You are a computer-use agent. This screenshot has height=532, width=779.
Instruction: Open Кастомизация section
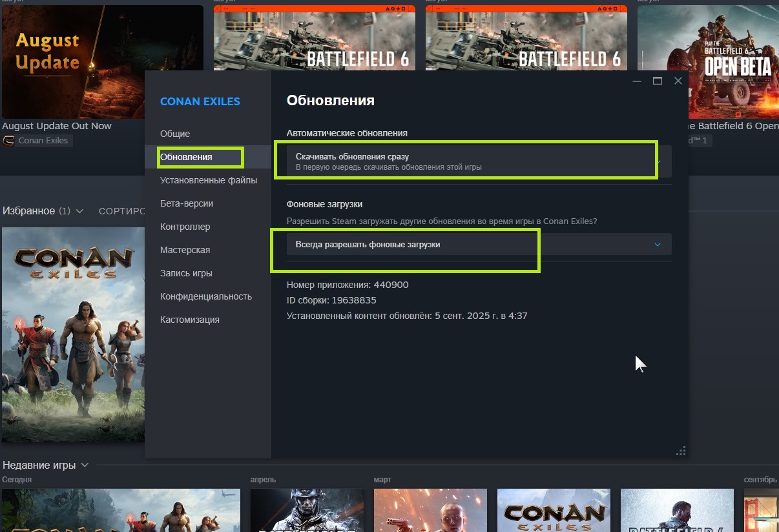click(x=190, y=320)
